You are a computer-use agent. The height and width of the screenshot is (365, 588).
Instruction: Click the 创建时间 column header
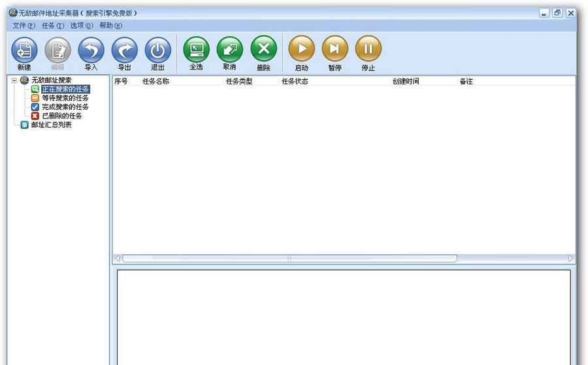[405, 82]
